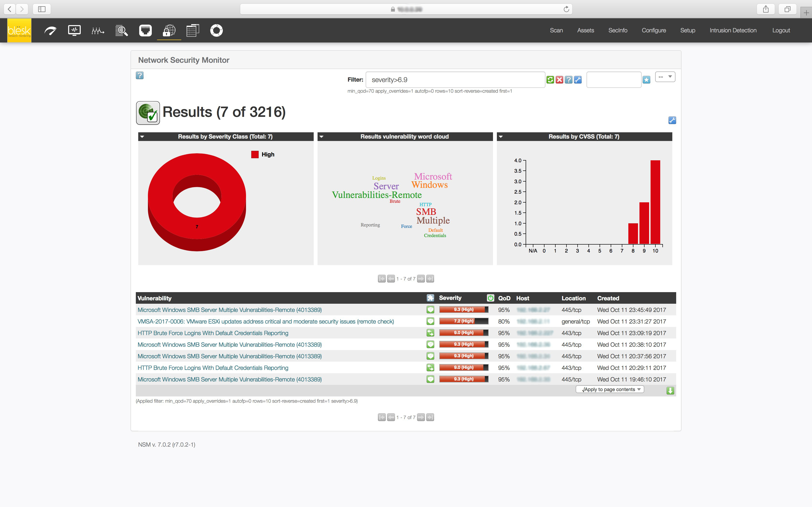This screenshot has width=812, height=507.
Task: Click the wrench edit filter icon
Action: click(577, 79)
